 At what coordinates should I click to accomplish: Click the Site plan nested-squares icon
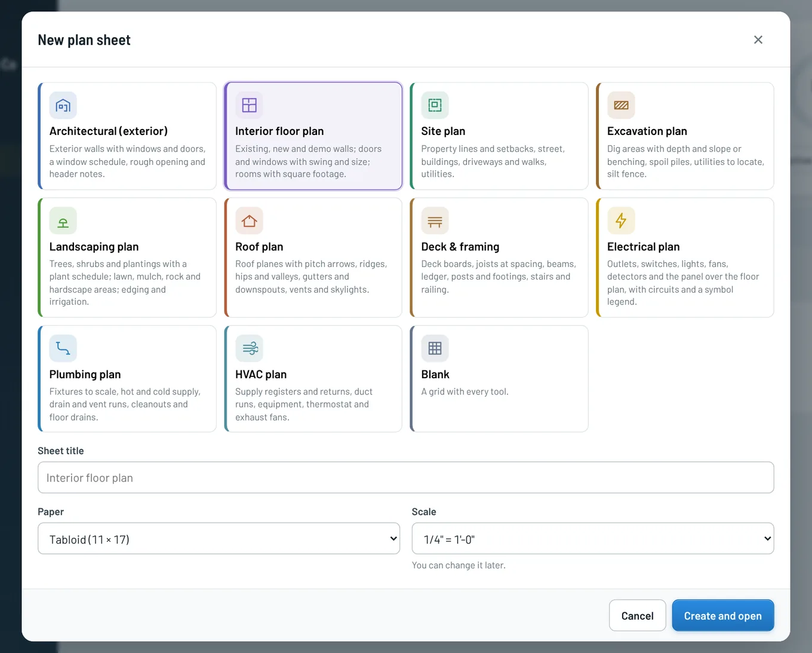point(435,106)
